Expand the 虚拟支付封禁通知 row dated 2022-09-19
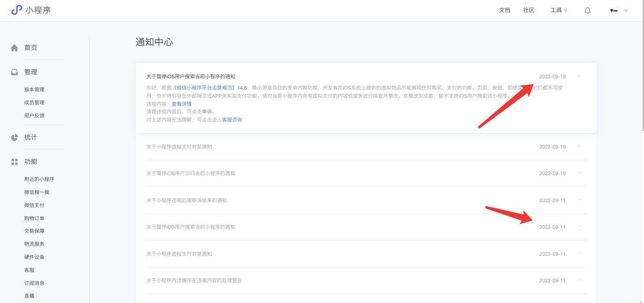The height and width of the screenshot is (303, 644). click(579, 146)
